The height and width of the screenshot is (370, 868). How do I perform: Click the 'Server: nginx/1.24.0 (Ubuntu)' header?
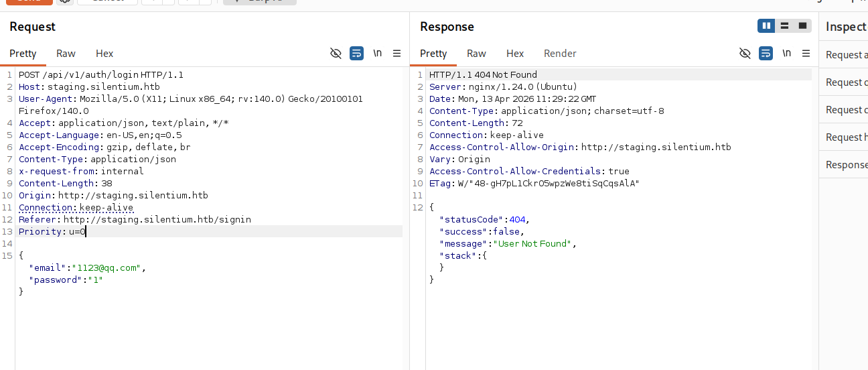click(503, 87)
